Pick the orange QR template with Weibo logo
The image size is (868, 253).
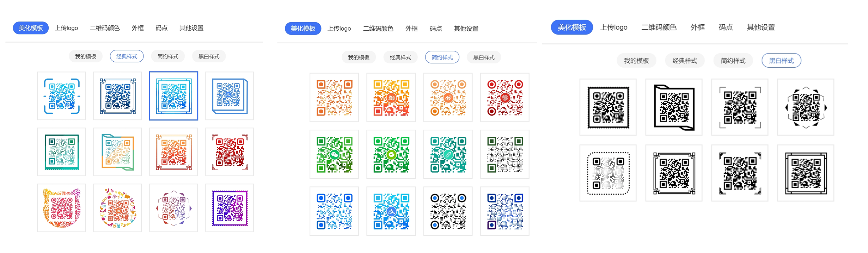pos(448,98)
